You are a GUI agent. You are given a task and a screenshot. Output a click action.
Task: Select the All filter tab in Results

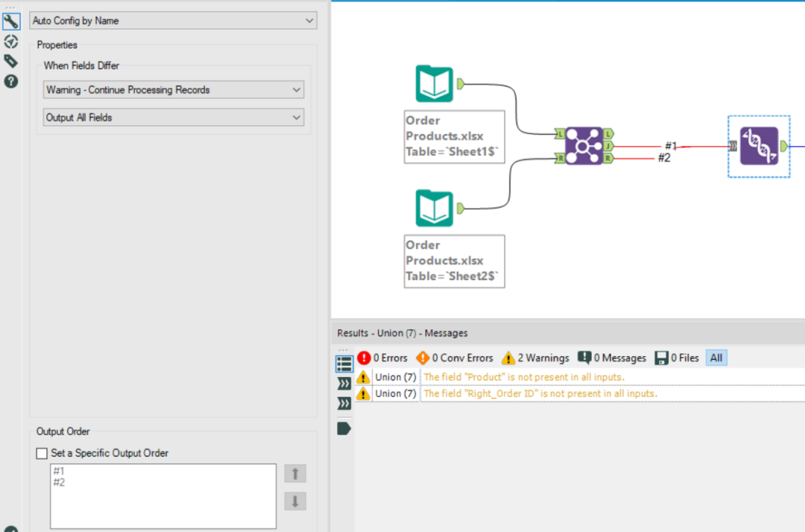[716, 358]
